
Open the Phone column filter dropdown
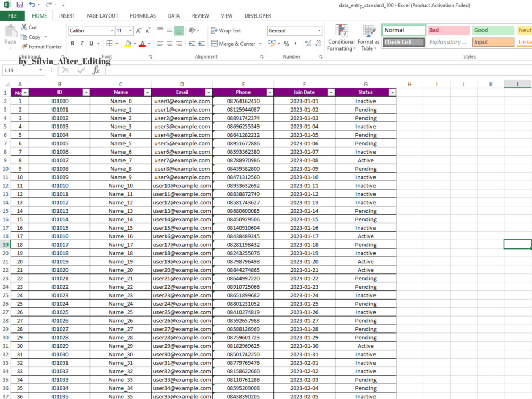(x=270, y=92)
